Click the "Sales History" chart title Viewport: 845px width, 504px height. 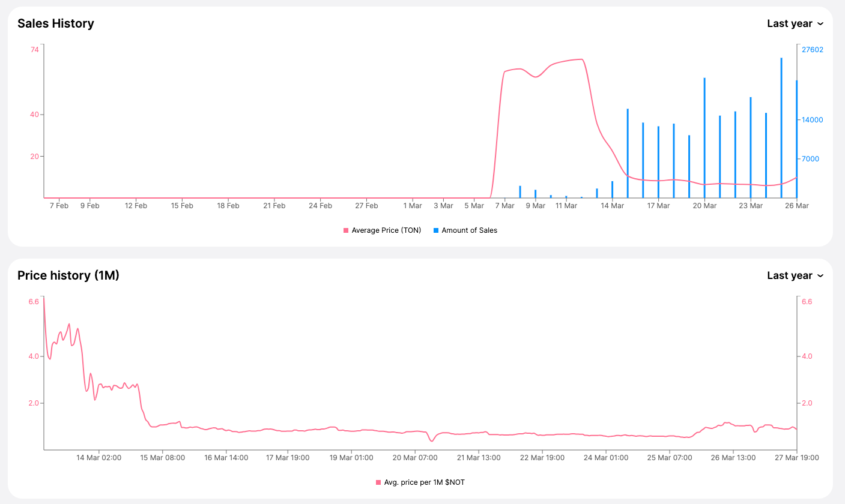tap(56, 23)
